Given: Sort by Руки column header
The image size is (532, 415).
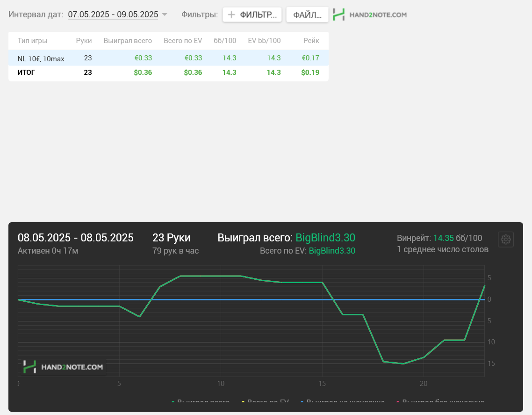Looking at the screenshot, I should (x=84, y=41).
